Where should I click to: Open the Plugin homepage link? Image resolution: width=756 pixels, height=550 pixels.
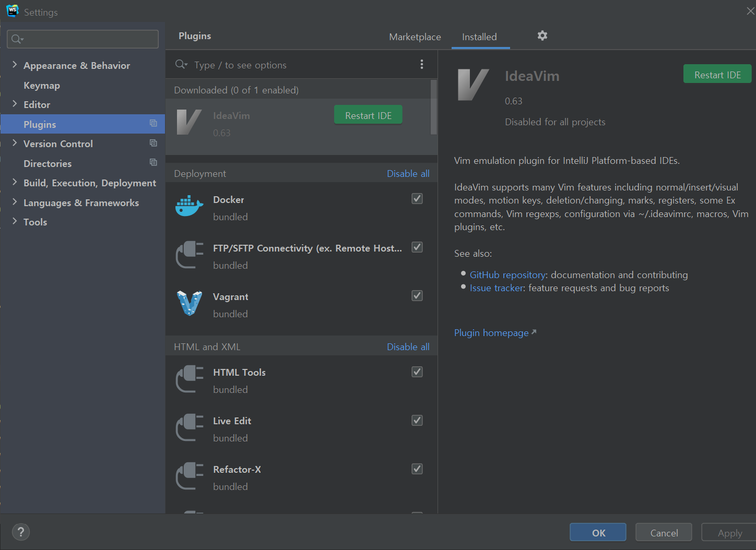click(x=495, y=332)
